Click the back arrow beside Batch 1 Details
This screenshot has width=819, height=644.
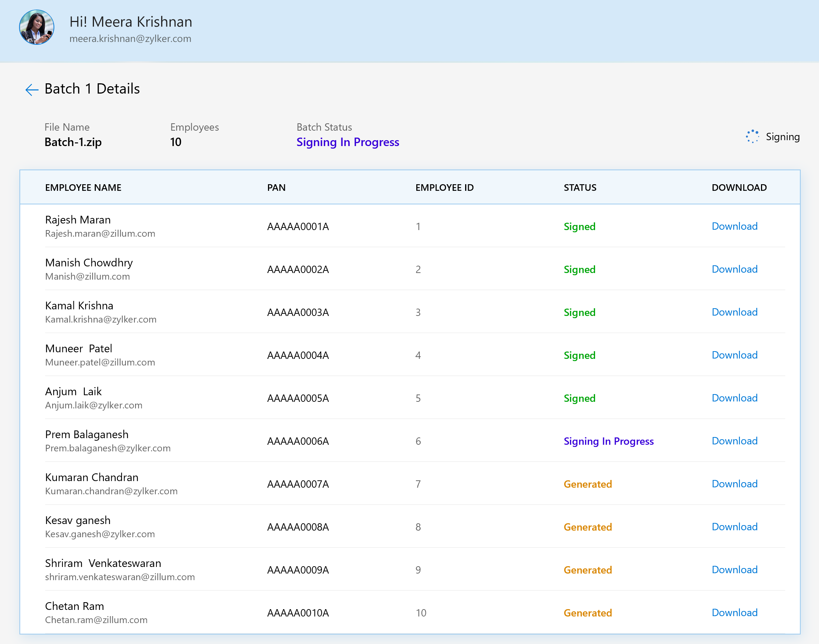pyautogui.click(x=32, y=90)
